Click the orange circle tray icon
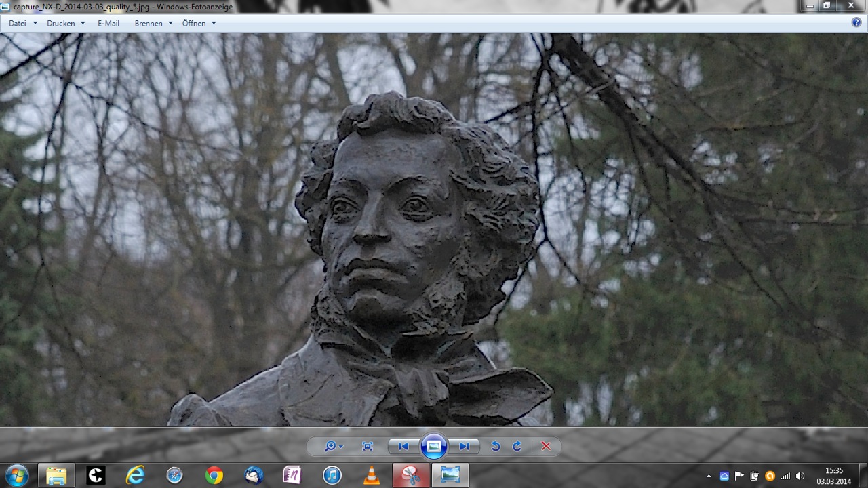This screenshot has width=868, height=488. coord(770,476)
